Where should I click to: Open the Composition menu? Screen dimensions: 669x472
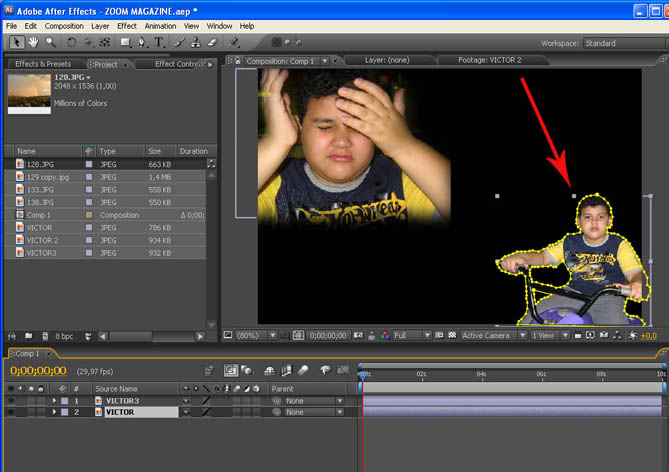pos(64,25)
